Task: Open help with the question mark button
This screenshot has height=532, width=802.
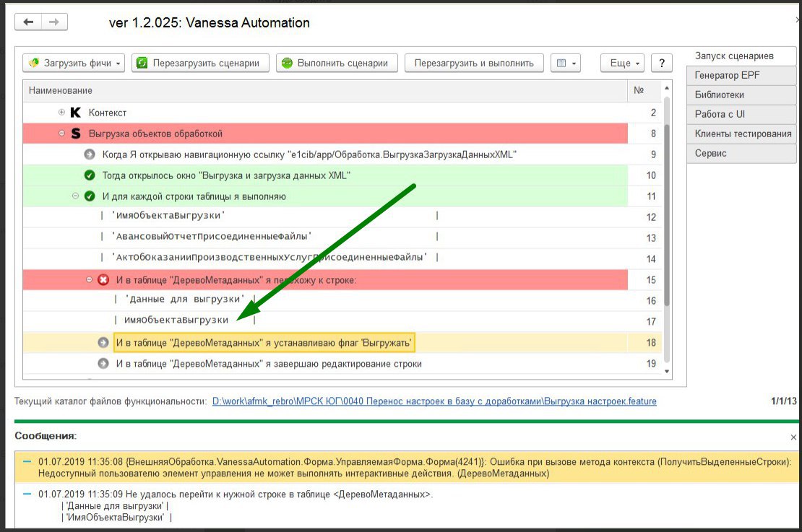Action: pyautogui.click(x=662, y=63)
